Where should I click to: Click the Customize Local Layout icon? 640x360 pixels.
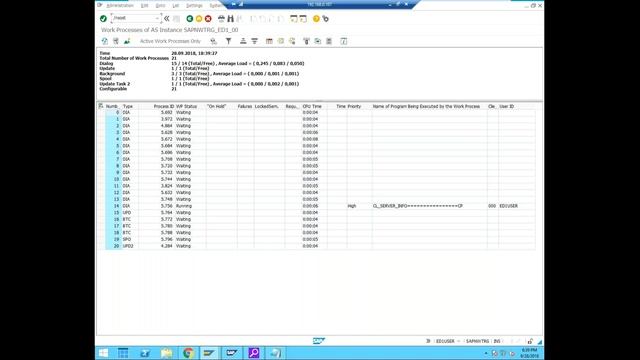click(325, 18)
